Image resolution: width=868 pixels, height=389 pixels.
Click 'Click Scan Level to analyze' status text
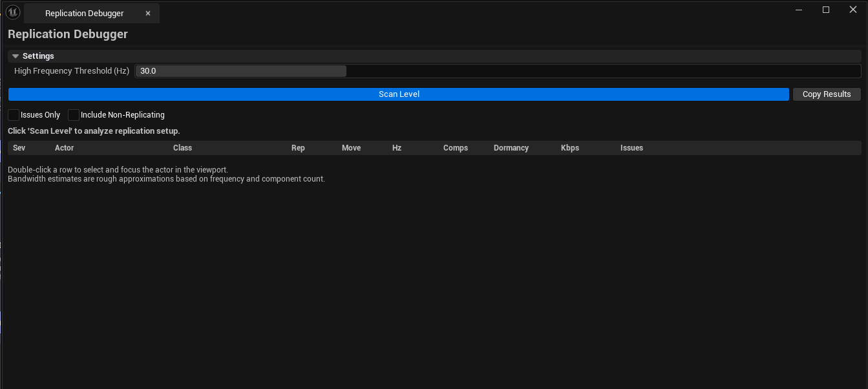94,131
